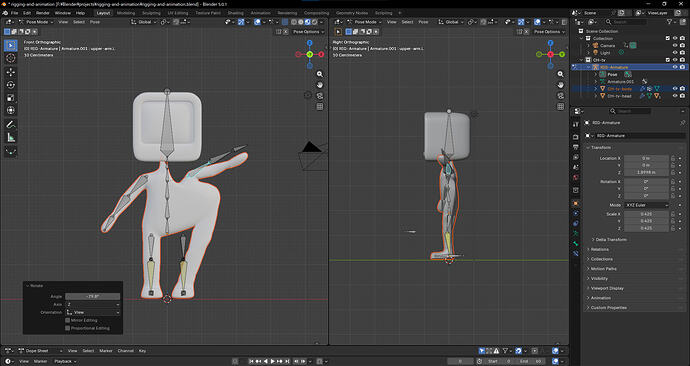Select the Breakdowner pose tool
Screen dimensions: 690x366
[x=11, y=151]
